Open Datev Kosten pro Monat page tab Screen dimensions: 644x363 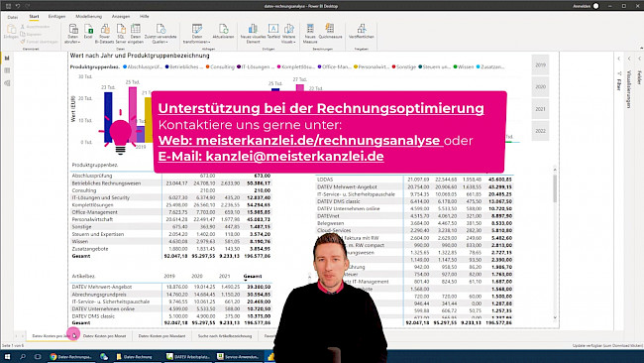104,336
